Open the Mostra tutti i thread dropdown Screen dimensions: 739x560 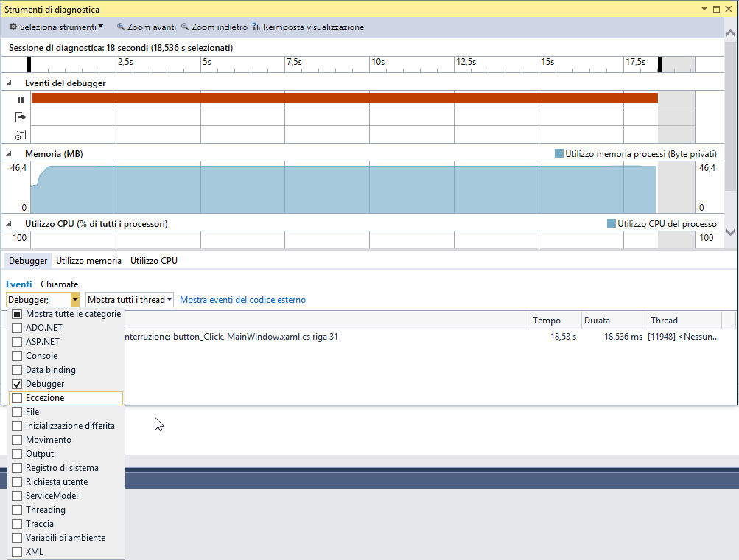pos(130,300)
